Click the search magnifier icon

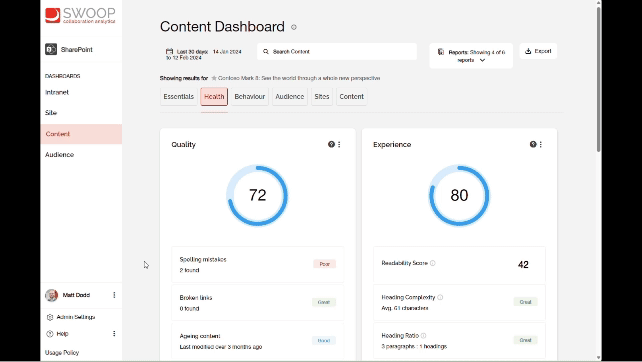(x=266, y=52)
